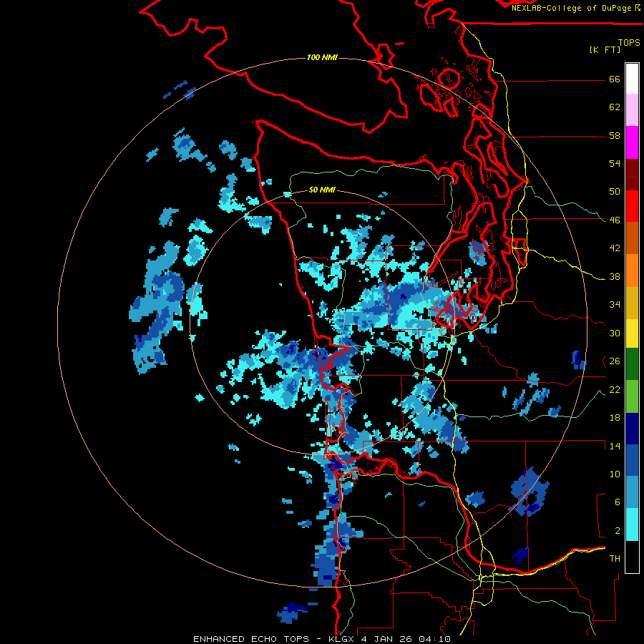Click the legend label '50'
The image size is (644, 644).
click(615, 192)
